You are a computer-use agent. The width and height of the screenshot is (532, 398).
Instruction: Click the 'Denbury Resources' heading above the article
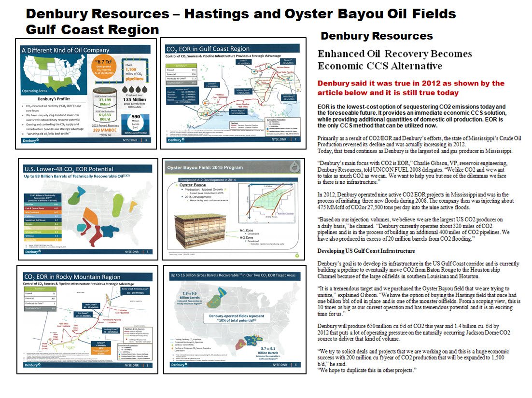point(377,36)
